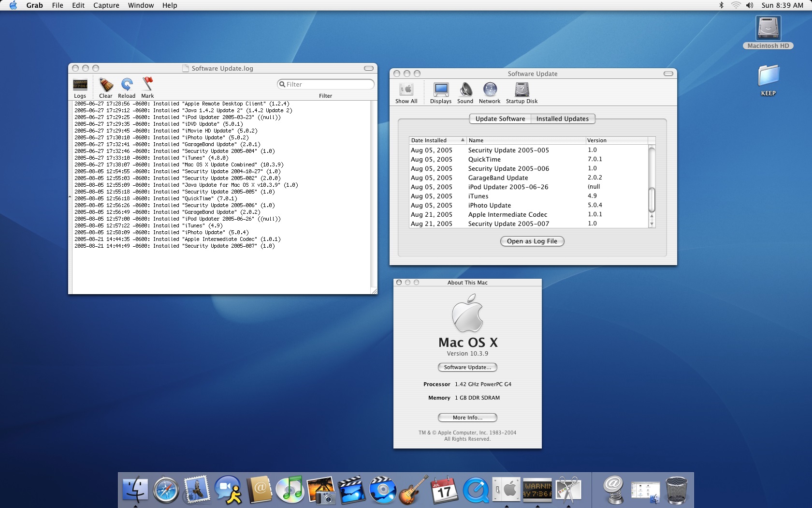The width and height of the screenshot is (812, 508).
Task: Sort by the Version column header
Action: [x=617, y=140]
